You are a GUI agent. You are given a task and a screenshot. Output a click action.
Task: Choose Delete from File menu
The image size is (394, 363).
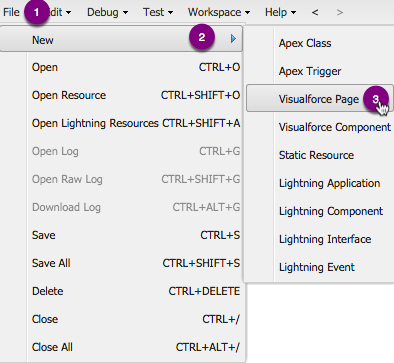pos(136,291)
